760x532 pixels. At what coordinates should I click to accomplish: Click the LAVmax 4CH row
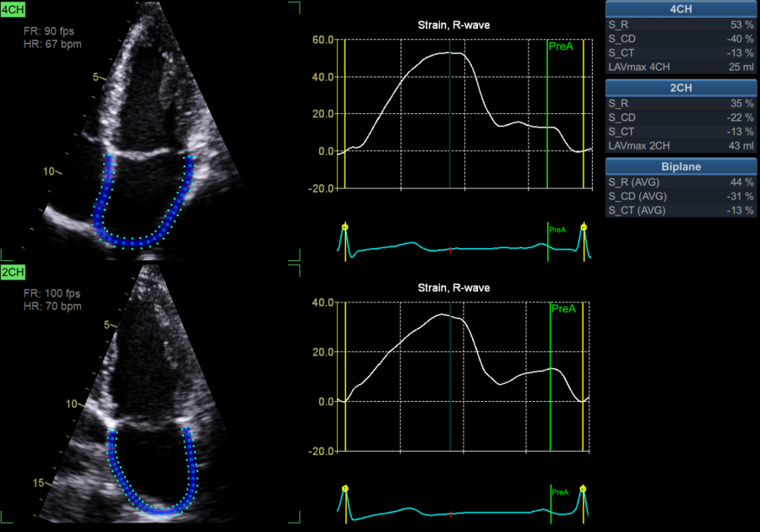tap(681, 67)
